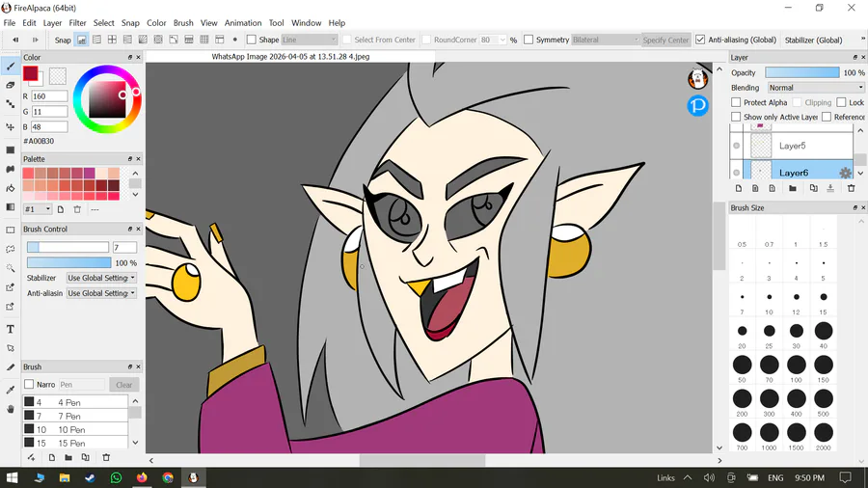Open the Animation menu
868x488 pixels.
click(242, 23)
